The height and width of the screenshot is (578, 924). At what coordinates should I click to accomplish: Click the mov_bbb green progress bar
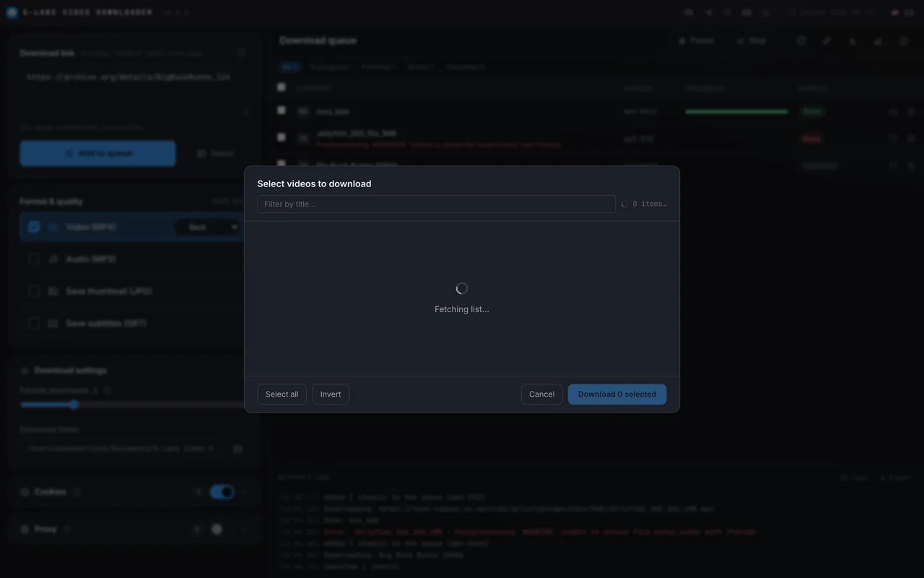point(736,111)
